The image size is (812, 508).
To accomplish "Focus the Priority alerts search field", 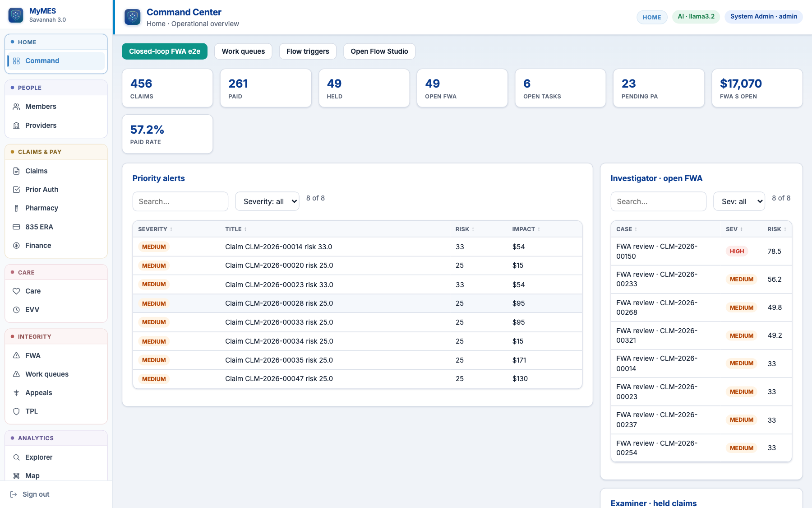I will [180, 201].
